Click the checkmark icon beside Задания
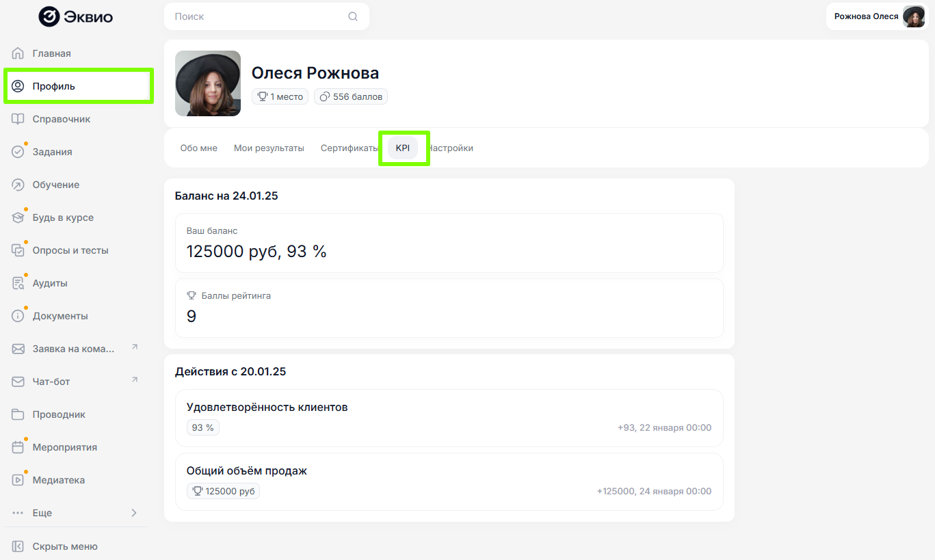This screenshot has height=560, width=935. [x=18, y=152]
